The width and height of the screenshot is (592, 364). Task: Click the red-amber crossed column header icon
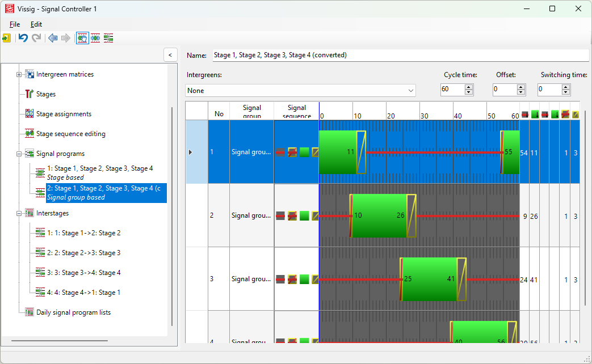(565, 115)
